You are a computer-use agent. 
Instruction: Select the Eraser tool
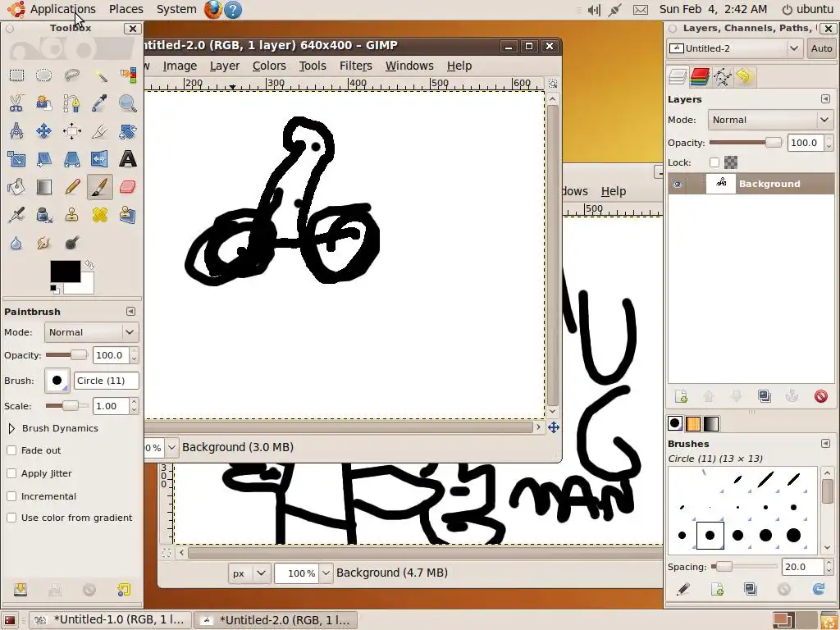click(x=127, y=187)
